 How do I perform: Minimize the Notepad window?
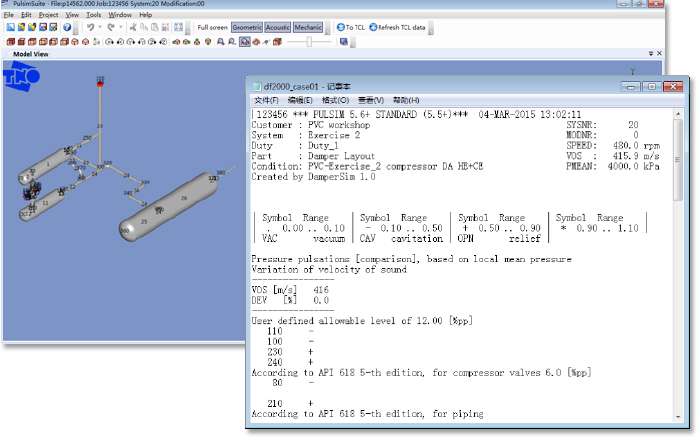pyautogui.click(x=631, y=86)
